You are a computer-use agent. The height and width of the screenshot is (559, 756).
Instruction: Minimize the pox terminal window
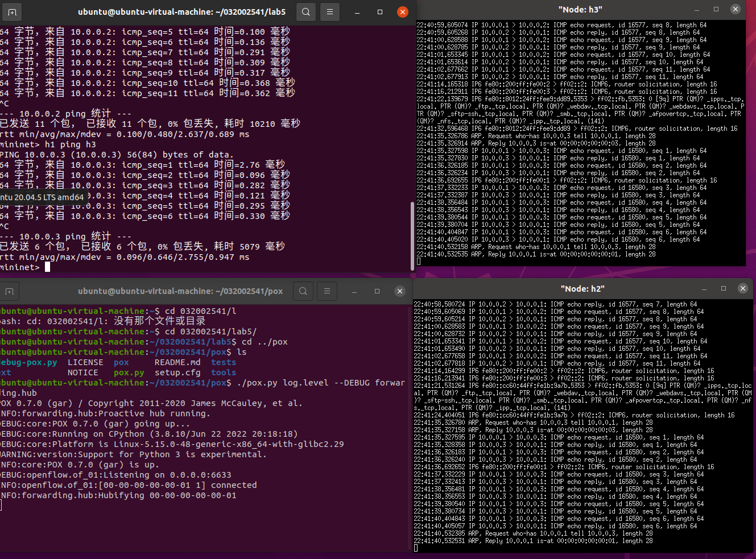[354, 291]
